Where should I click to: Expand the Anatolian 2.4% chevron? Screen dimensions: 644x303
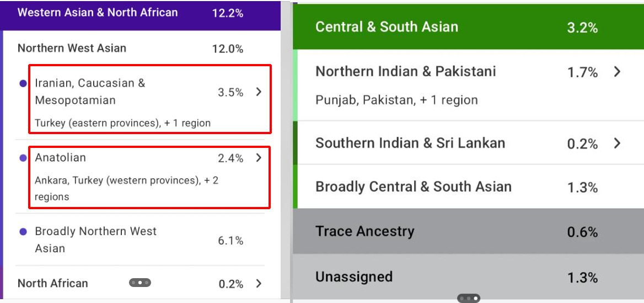click(259, 158)
